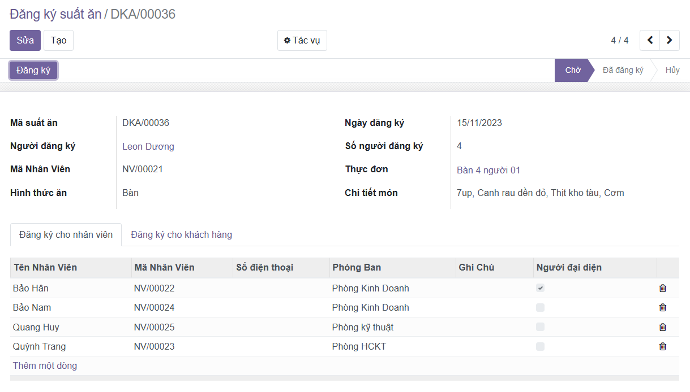Click the Đăng ký register button
Viewport: 690px width, 392px height.
(x=33, y=70)
